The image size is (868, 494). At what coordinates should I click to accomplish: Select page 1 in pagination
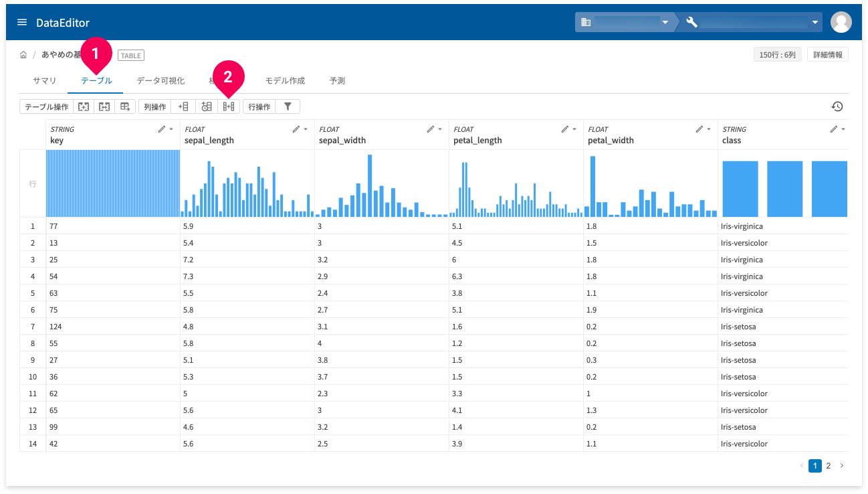pyautogui.click(x=815, y=466)
